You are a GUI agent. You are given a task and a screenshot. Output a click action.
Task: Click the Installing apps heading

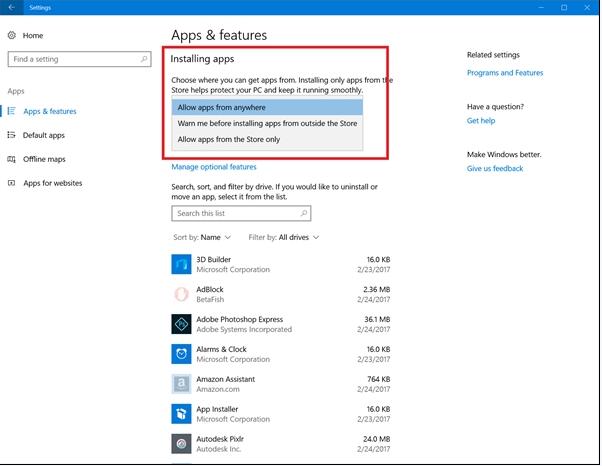[202, 59]
